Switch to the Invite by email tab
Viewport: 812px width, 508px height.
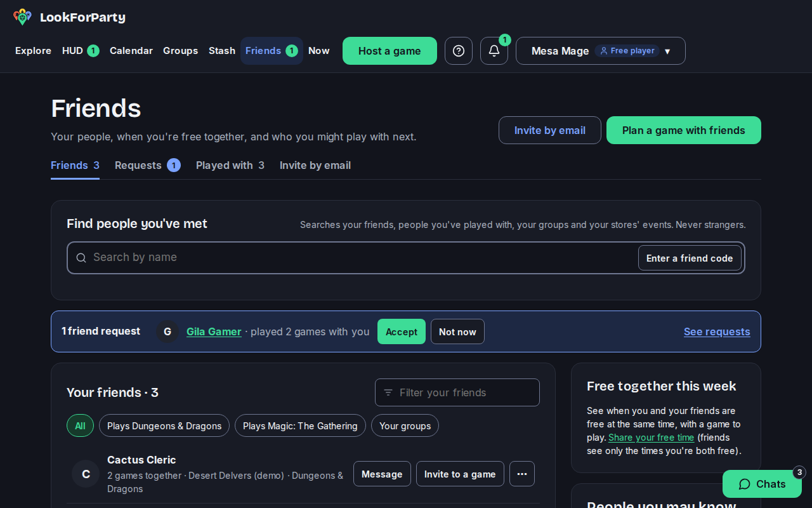pos(315,165)
